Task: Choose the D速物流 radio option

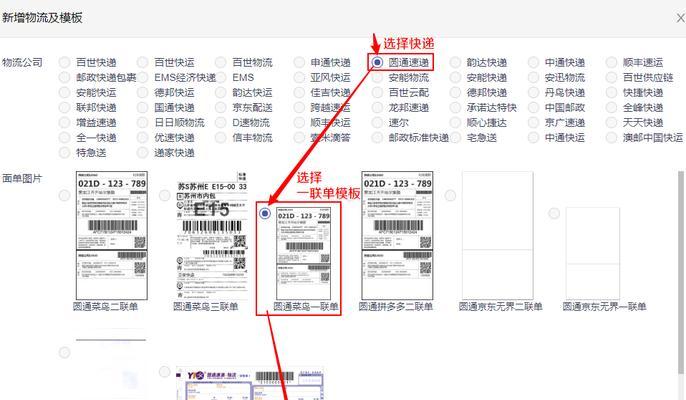Action: click(220, 123)
